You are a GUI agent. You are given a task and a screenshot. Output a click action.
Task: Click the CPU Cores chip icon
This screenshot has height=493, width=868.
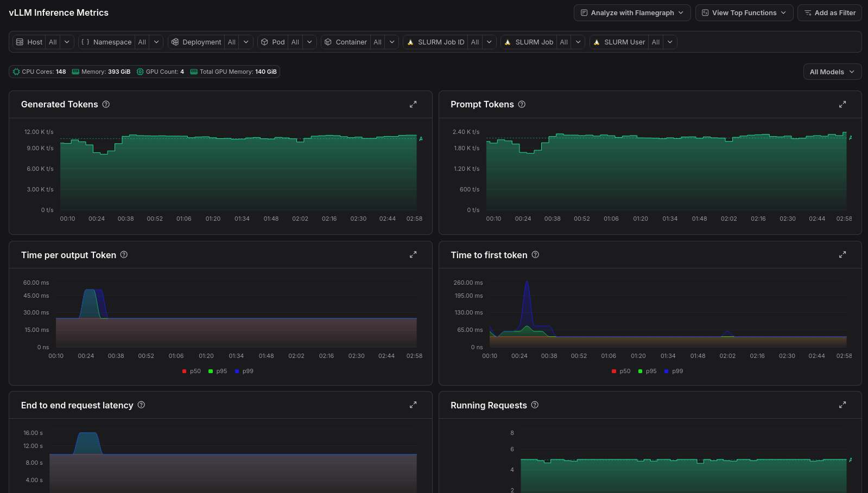coord(16,72)
